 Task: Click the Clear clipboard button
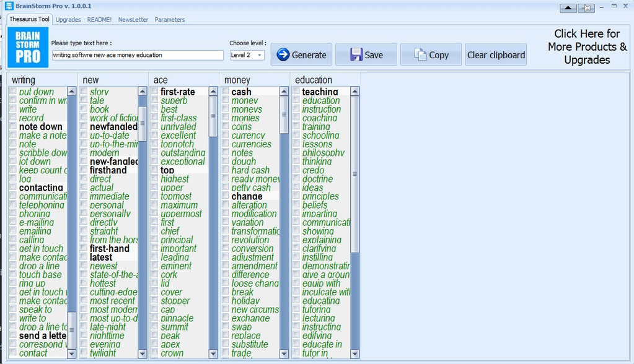tap(496, 54)
